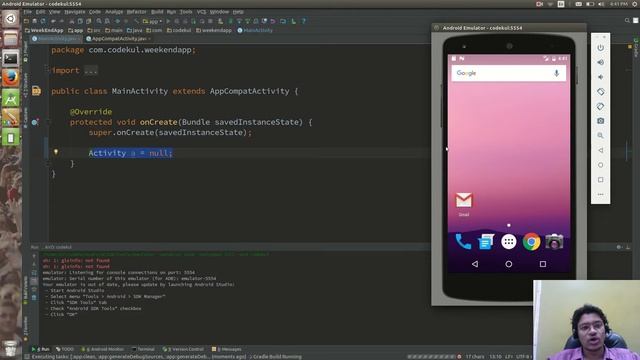The width and height of the screenshot is (640, 360).
Task: Open the Terminal from Ubuntu dock
Action: pyautogui.click(x=11, y=59)
